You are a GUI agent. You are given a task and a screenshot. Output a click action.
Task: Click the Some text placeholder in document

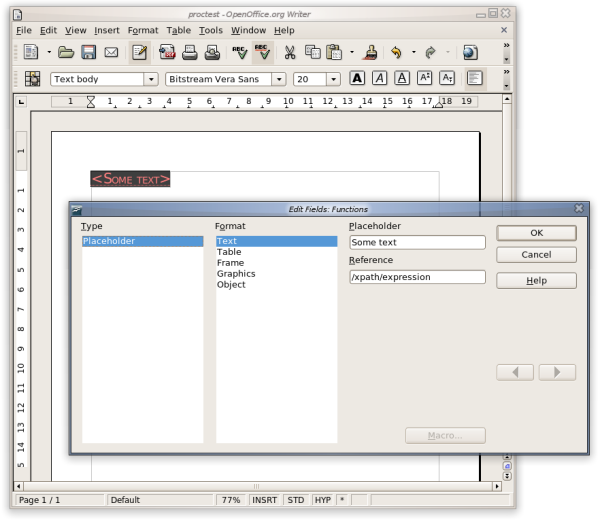pos(130,179)
